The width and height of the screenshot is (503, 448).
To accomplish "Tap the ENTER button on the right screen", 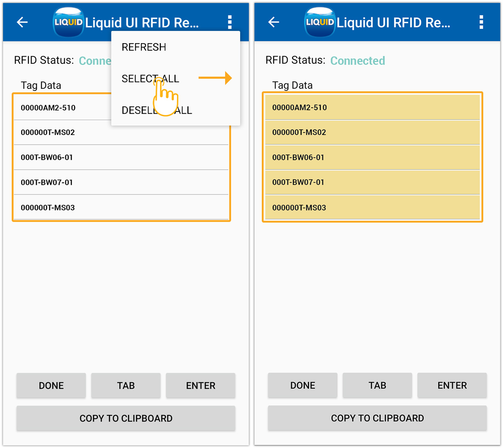I will tap(452, 386).
